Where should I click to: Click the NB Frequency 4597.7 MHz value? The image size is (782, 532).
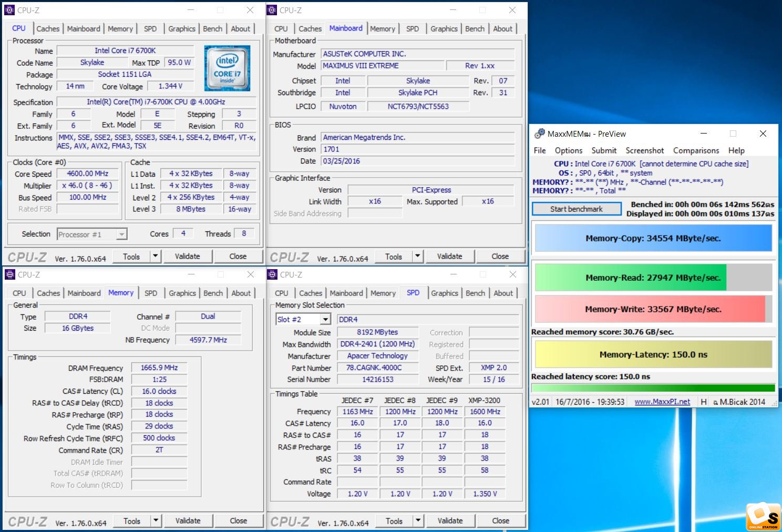[208, 340]
